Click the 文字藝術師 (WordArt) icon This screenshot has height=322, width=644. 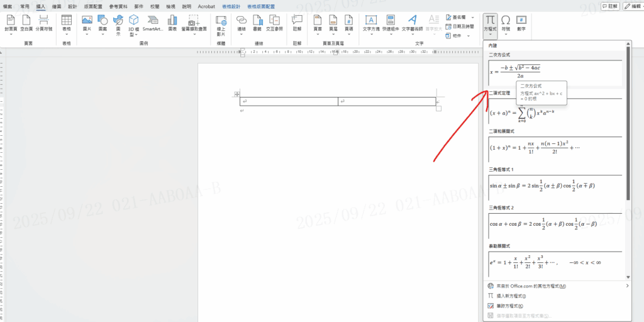[x=411, y=24]
